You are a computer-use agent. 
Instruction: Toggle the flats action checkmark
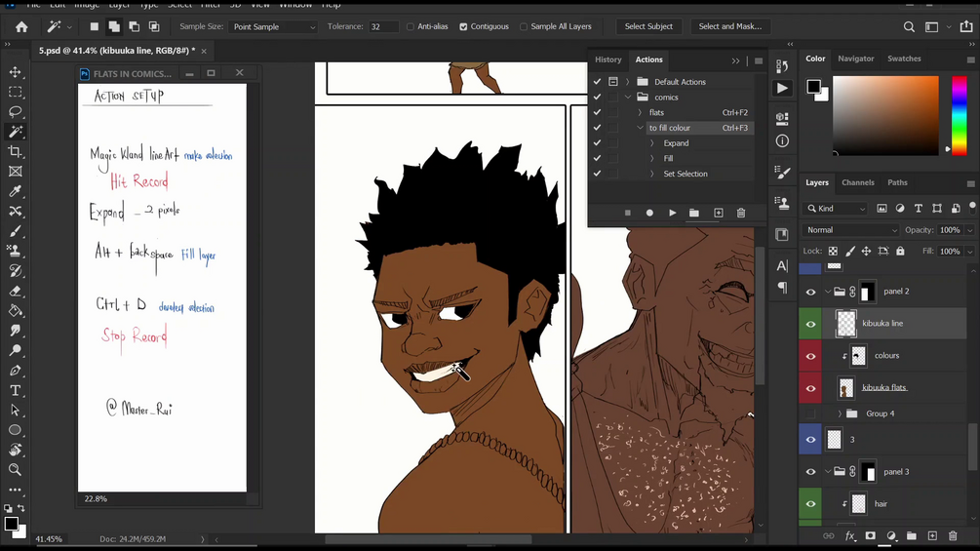(x=597, y=112)
